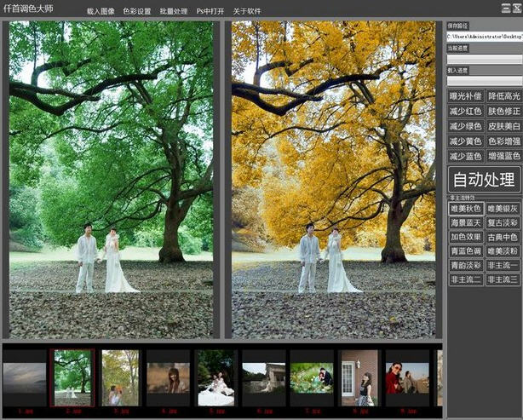Minimize the application window
This screenshot has height=420, width=523.
[504, 8]
